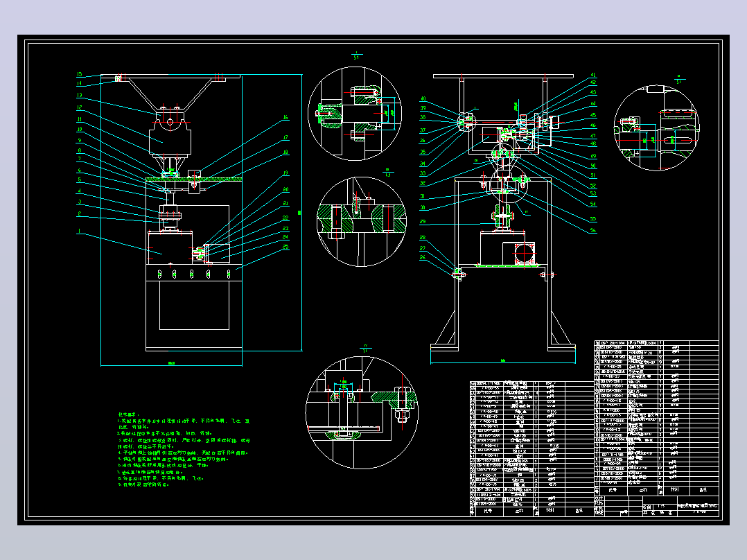The image size is (747, 560).
Task: Select the square motor flange with red crosshair
Action: tap(525, 252)
